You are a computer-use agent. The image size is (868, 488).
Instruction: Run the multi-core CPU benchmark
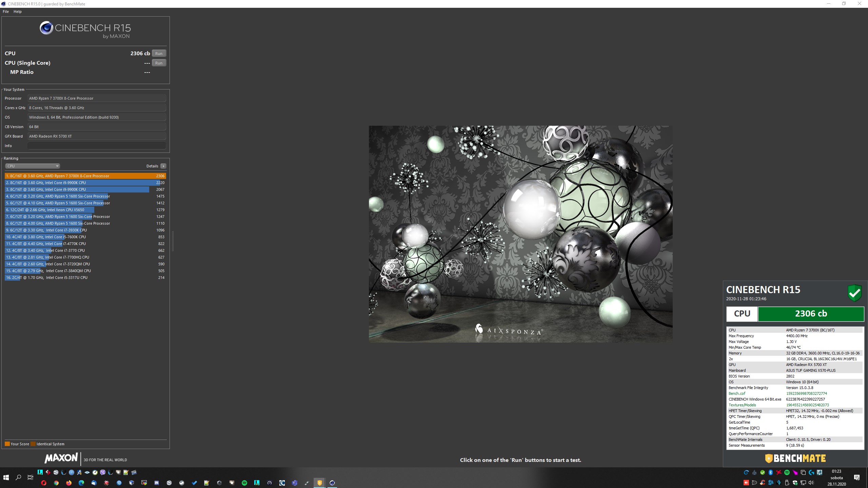pos(159,54)
